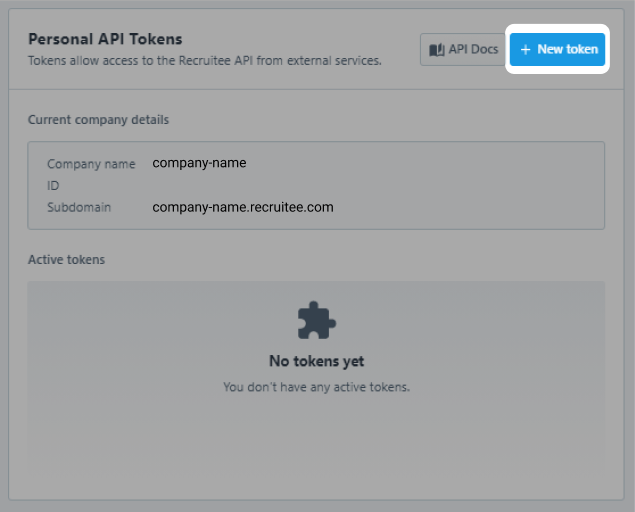This screenshot has height=512, width=635.
Task: Click the 'API Docs' label text
Action: click(473, 49)
